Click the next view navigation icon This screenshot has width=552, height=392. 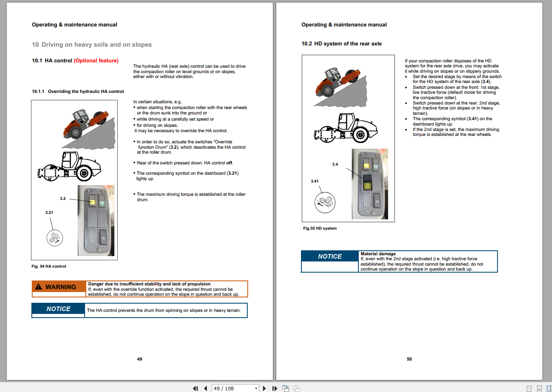pos(296,388)
